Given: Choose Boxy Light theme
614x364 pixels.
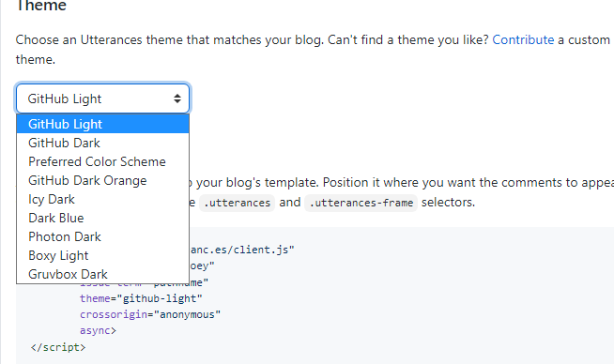Looking at the screenshot, I should pos(102,255).
